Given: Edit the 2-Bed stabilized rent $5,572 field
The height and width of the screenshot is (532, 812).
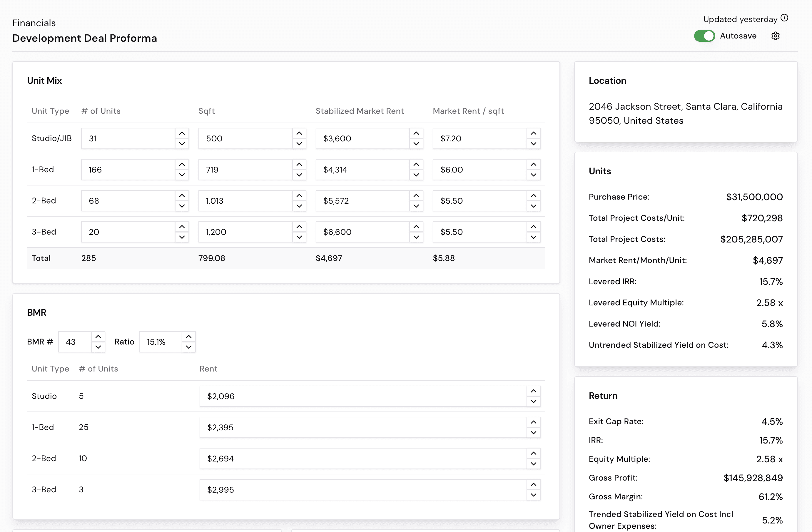Looking at the screenshot, I should (x=363, y=200).
